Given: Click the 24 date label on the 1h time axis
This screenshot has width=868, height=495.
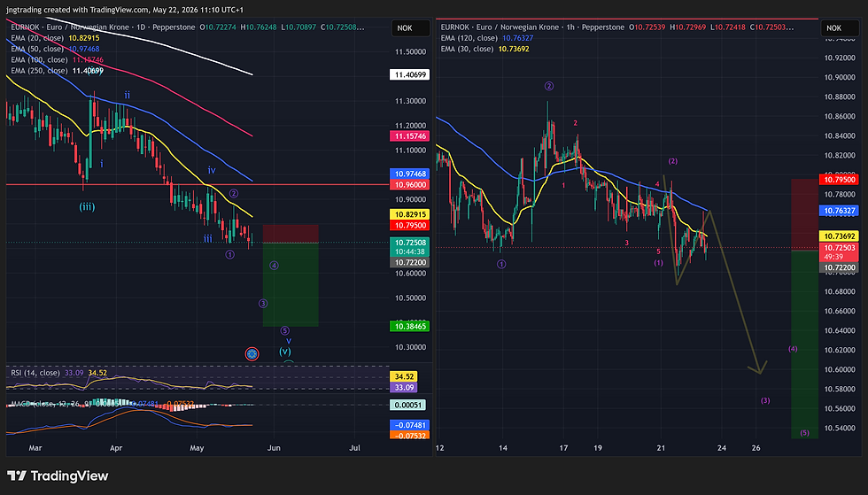Looking at the screenshot, I should 721,448.
